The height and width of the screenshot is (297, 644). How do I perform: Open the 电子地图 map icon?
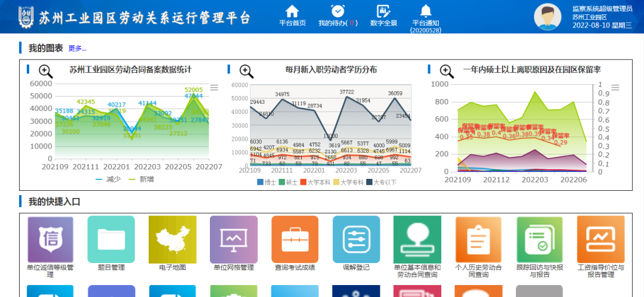pos(172,240)
